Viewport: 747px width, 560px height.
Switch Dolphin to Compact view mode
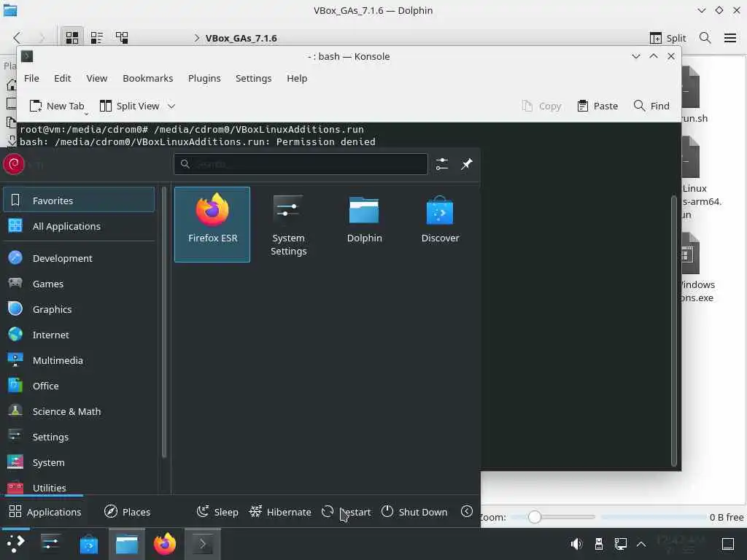click(97, 38)
